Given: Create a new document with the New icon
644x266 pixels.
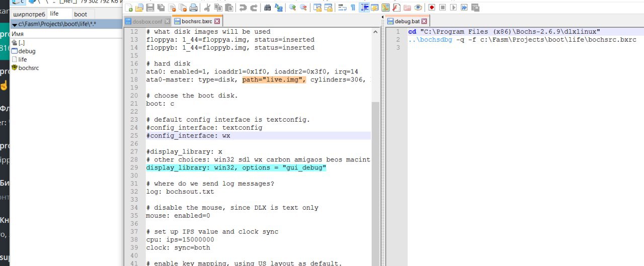Looking at the screenshot, I should (x=129, y=8).
